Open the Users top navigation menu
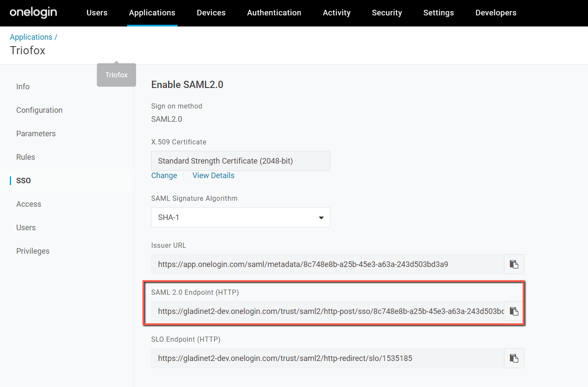This screenshot has width=588, height=387. tap(97, 13)
